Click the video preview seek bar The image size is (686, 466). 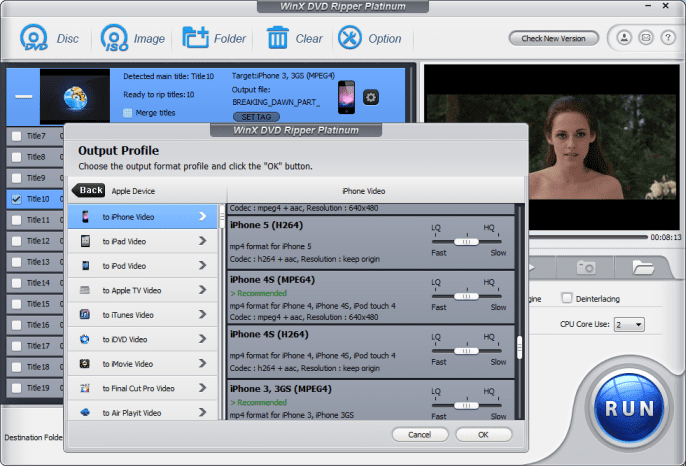click(x=588, y=237)
